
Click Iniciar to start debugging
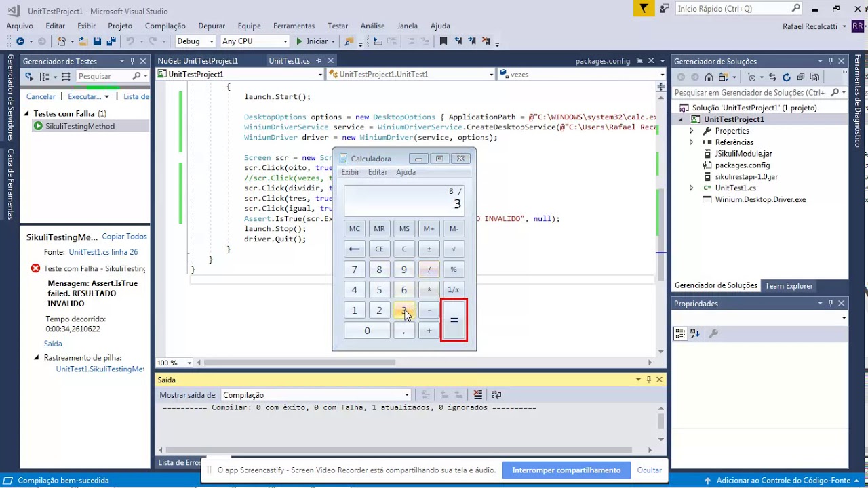311,41
